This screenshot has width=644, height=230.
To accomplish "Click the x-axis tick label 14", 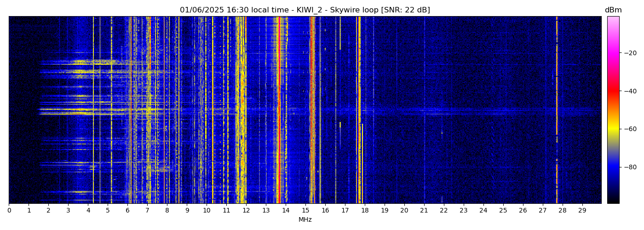I will pos(286,210).
